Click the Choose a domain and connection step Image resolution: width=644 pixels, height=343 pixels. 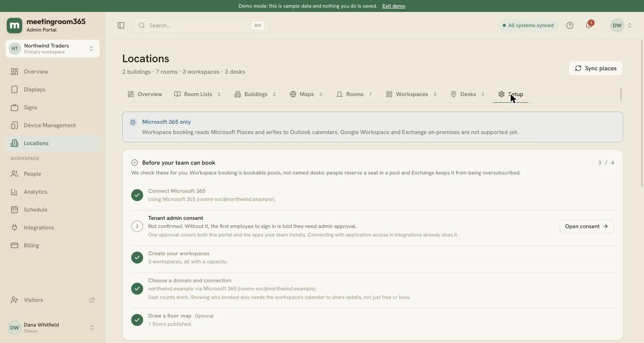(373, 288)
